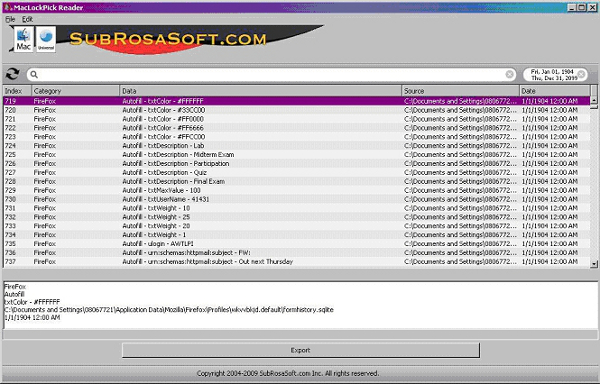Select row 735 ulogin - AWTLPI

(297, 244)
